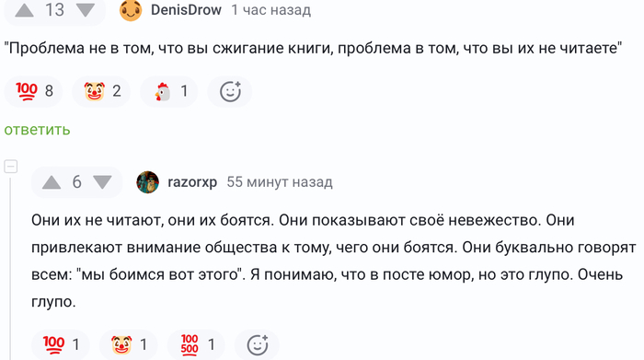Upvote DenisDrow's comment

[x=24, y=10]
